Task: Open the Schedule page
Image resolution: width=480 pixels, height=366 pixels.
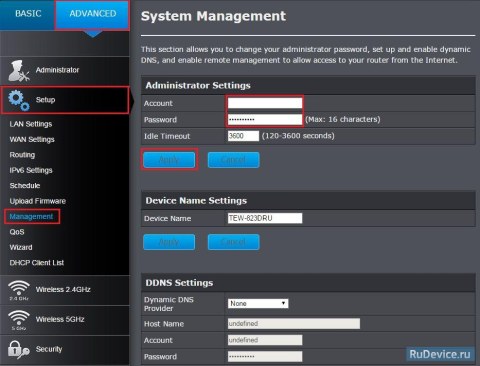Action: (25, 186)
